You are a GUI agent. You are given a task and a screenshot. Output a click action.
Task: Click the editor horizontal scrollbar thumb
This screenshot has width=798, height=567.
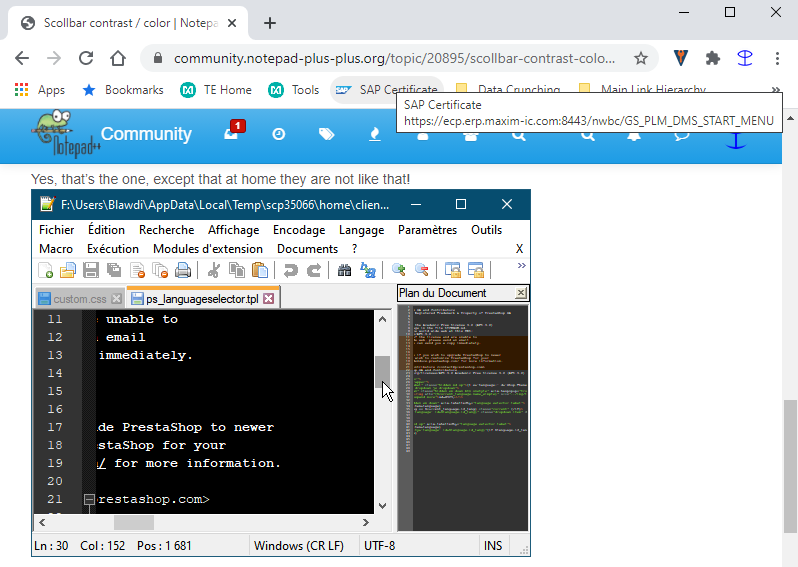tap(134, 522)
